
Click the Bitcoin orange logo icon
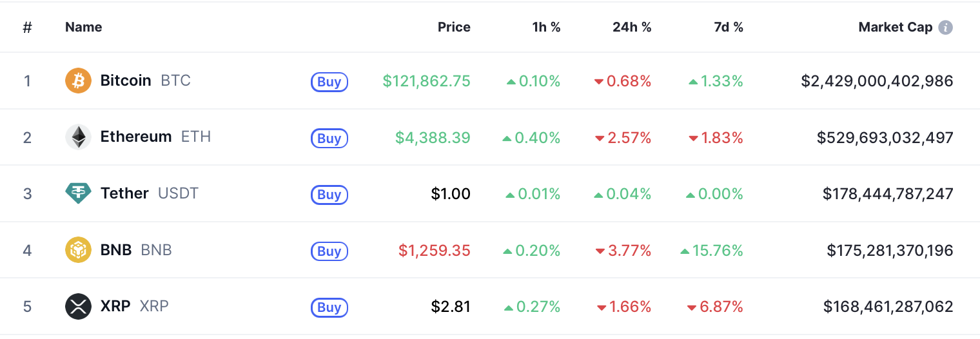tap(79, 81)
